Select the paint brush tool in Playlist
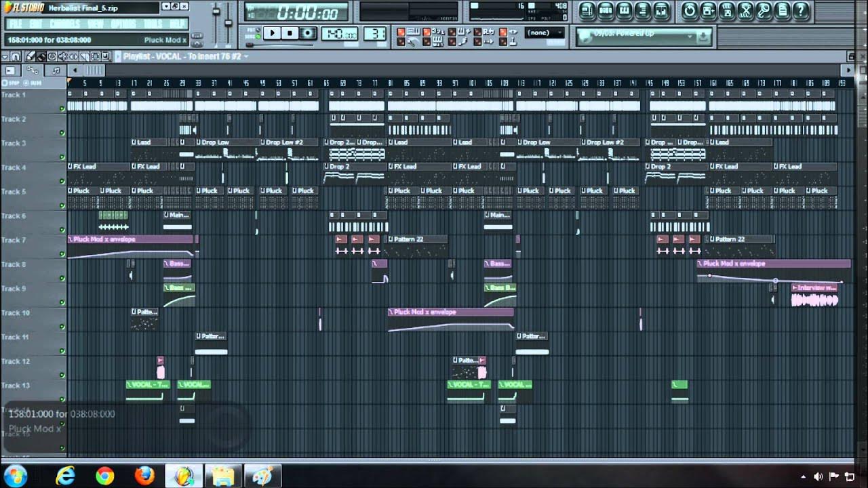 tap(41, 56)
